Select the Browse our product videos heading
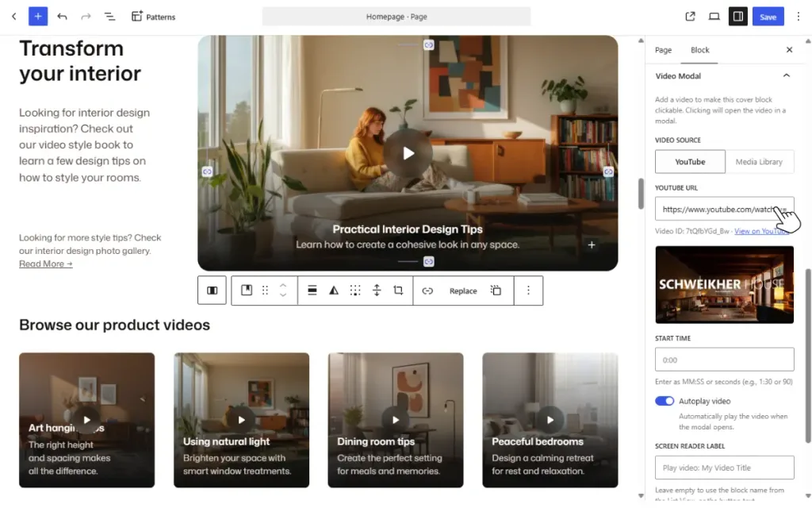The width and height of the screenshot is (812, 508). [114, 325]
